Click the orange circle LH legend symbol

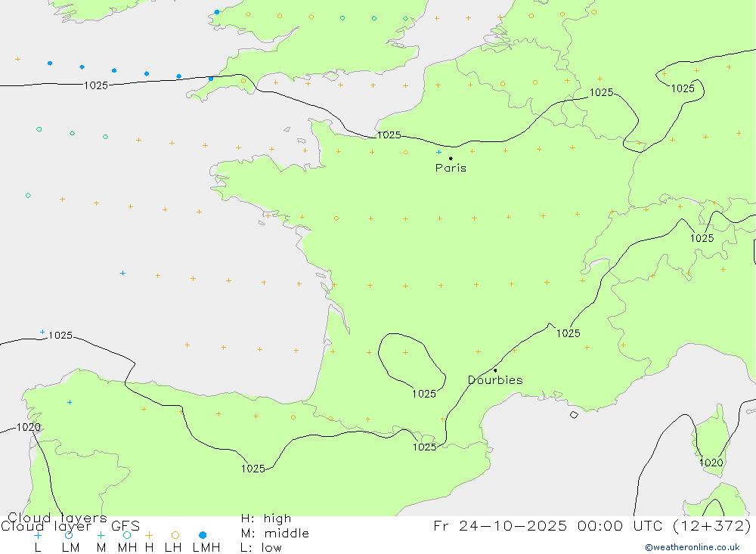(x=175, y=535)
